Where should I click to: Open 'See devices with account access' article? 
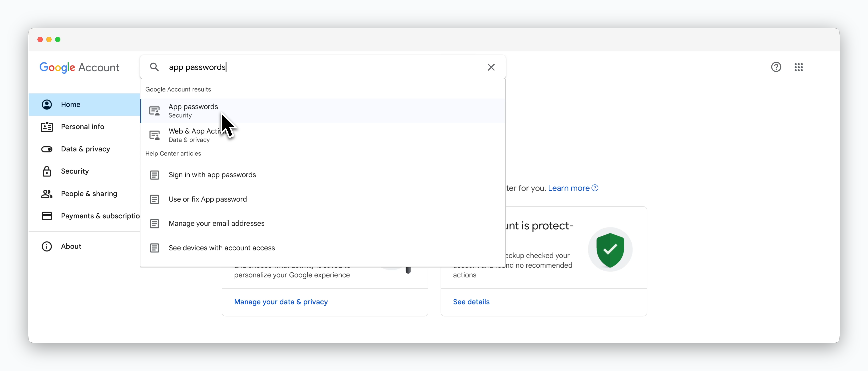pos(323,248)
